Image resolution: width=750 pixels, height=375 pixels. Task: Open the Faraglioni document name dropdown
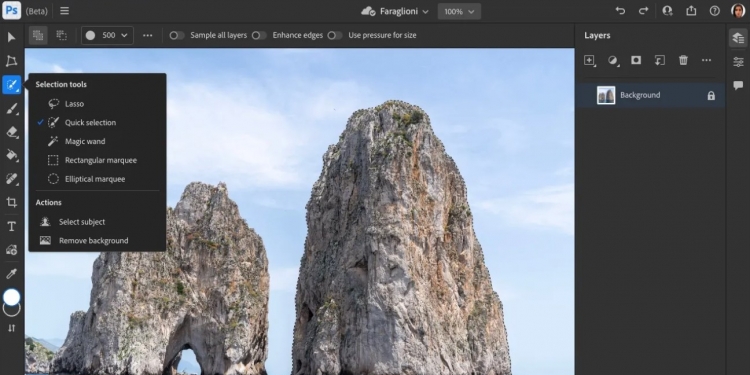point(404,11)
